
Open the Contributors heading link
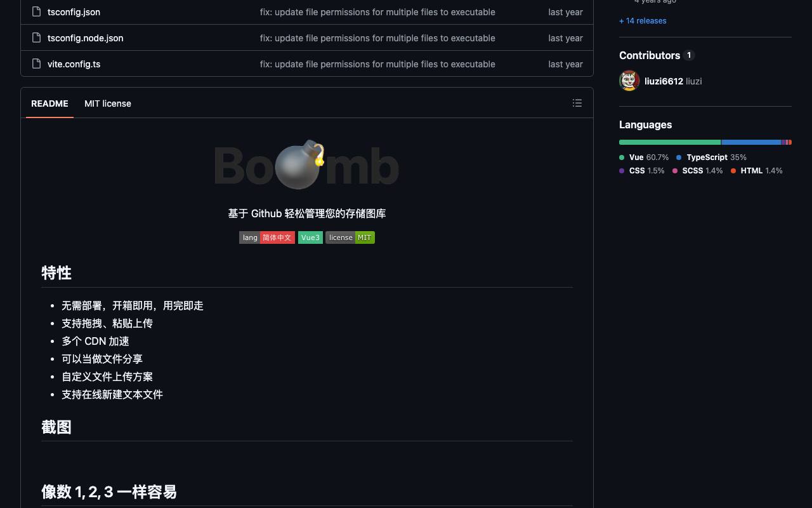650,55
